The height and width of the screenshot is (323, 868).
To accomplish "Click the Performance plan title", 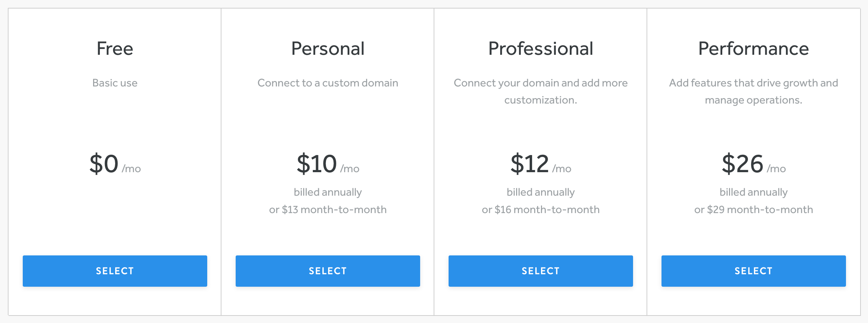I will pos(752,48).
